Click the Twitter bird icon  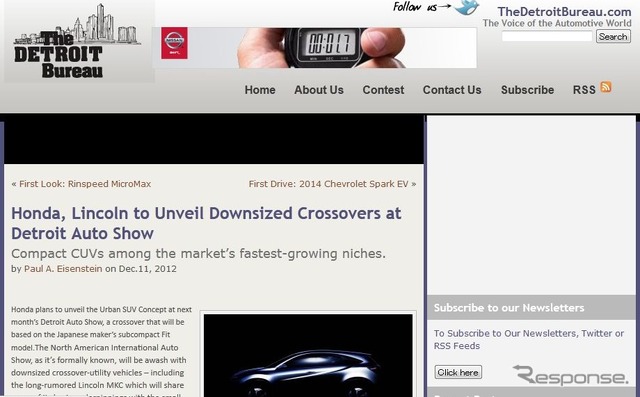coord(467,7)
